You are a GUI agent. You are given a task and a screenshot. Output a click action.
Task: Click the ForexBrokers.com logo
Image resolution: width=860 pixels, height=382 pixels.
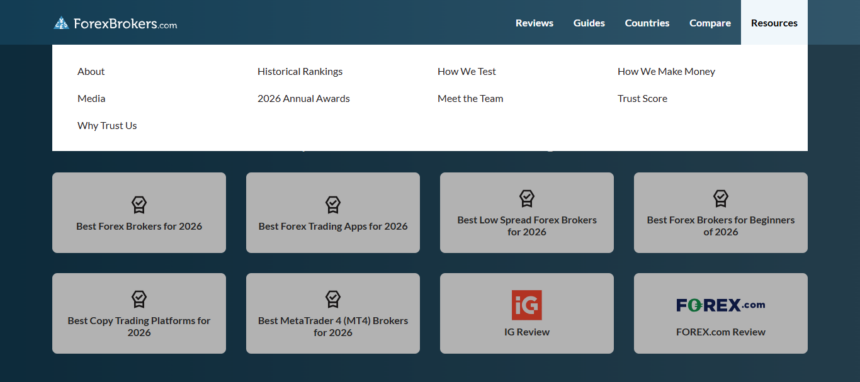pyautogui.click(x=115, y=23)
